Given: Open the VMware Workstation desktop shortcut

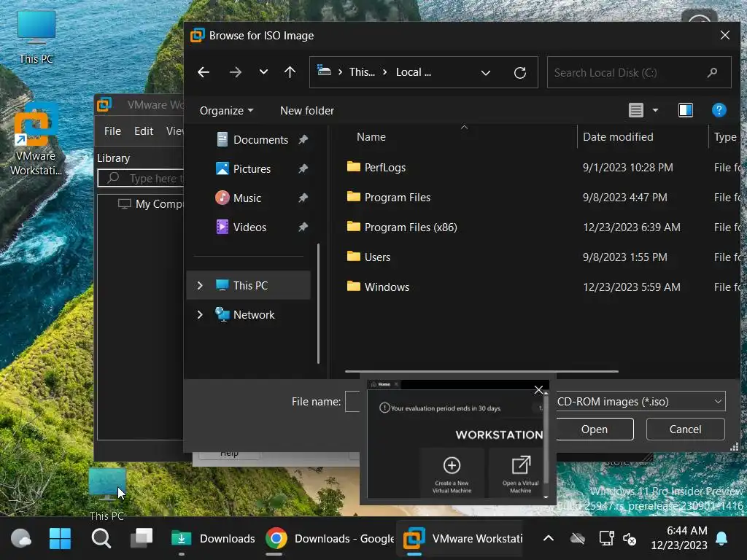Looking at the screenshot, I should [36, 140].
